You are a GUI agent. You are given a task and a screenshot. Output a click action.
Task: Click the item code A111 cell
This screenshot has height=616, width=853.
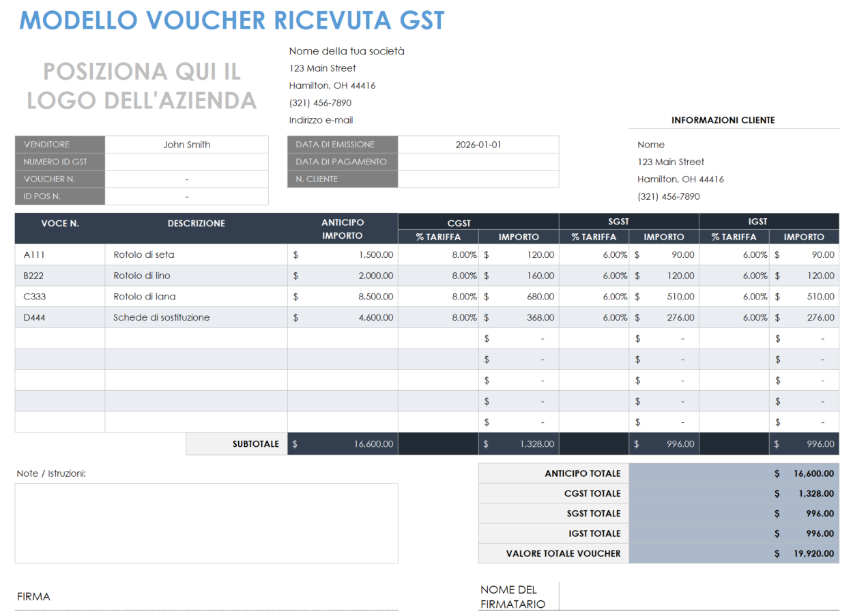[59, 254]
